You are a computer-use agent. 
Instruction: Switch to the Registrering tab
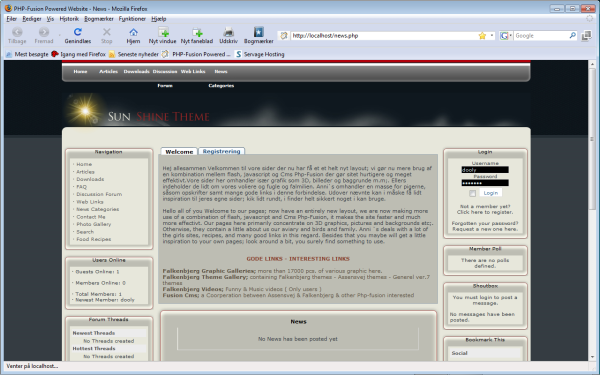tap(222, 152)
